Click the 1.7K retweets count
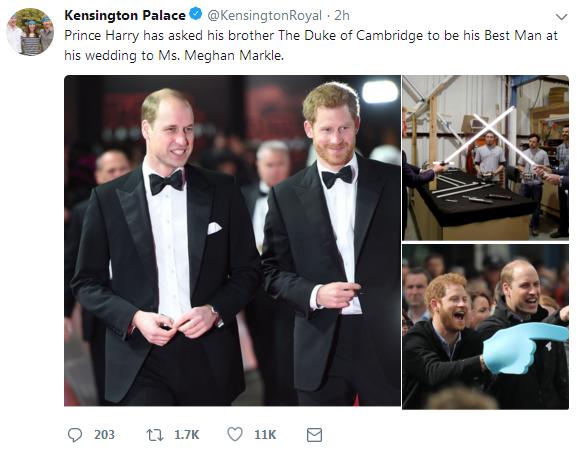Screen dimensions: 580x452 [186, 435]
